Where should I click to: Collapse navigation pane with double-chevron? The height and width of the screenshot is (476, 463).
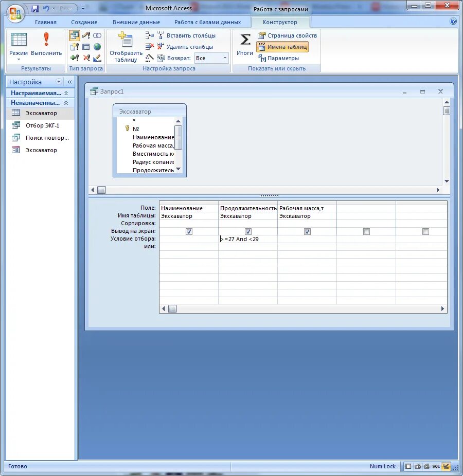tap(69, 82)
